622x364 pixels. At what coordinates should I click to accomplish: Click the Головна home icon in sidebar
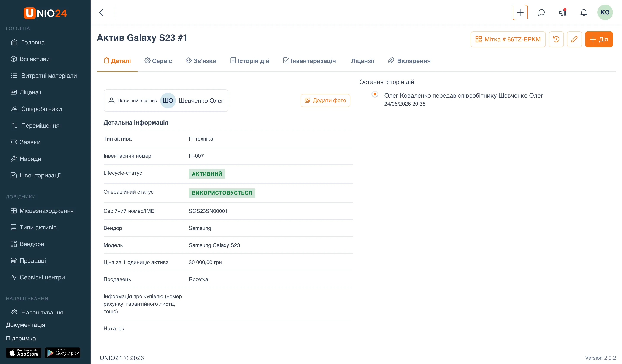click(14, 43)
